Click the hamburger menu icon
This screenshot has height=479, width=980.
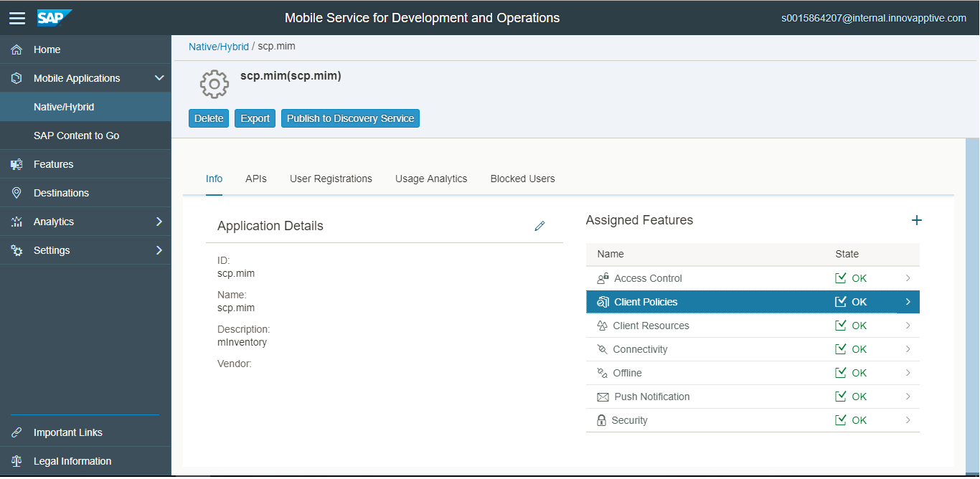coord(17,18)
